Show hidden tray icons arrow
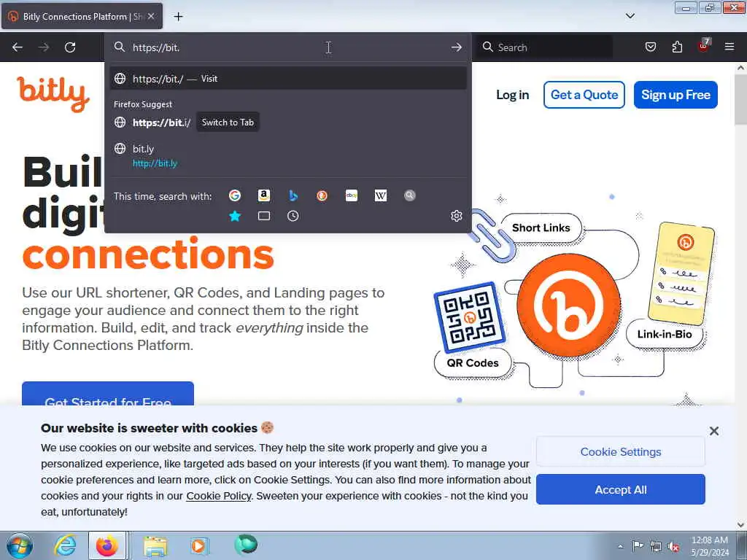Viewport: 747px width, 560px height. [x=620, y=546]
